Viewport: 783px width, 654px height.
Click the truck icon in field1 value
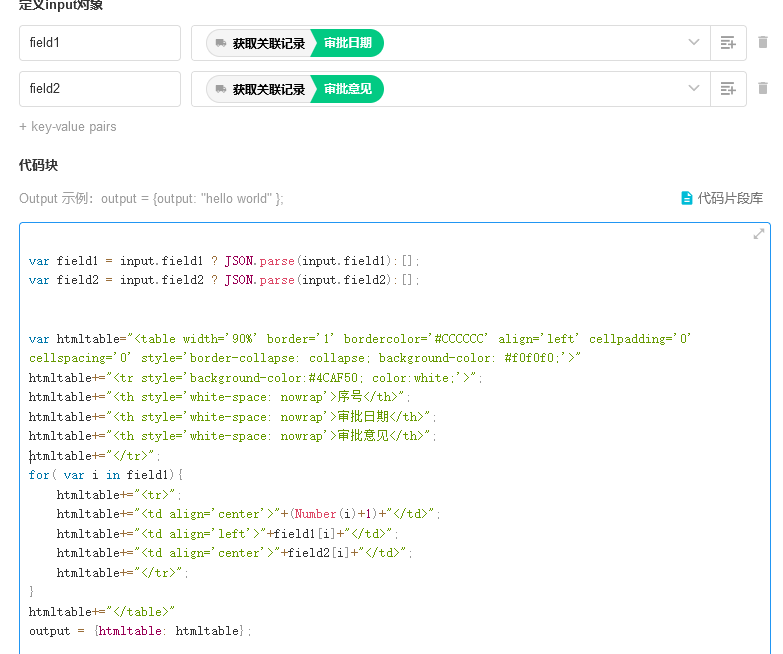click(220, 43)
